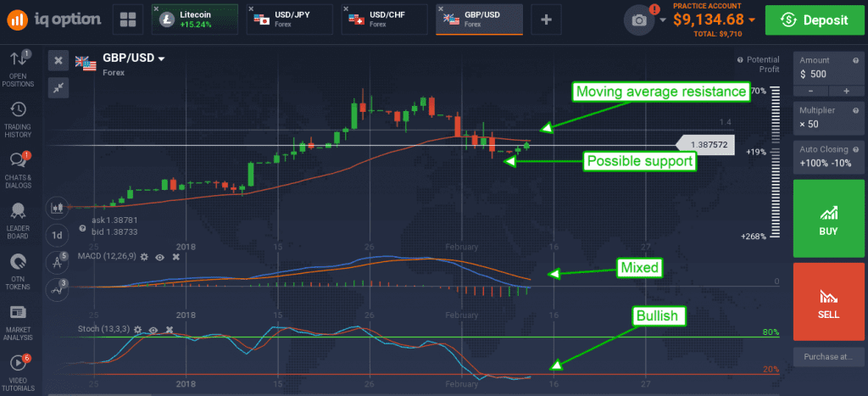Open Trading History from the sidebar
The height and width of the screenshot is (396, 868).
[x=18, y=120]
